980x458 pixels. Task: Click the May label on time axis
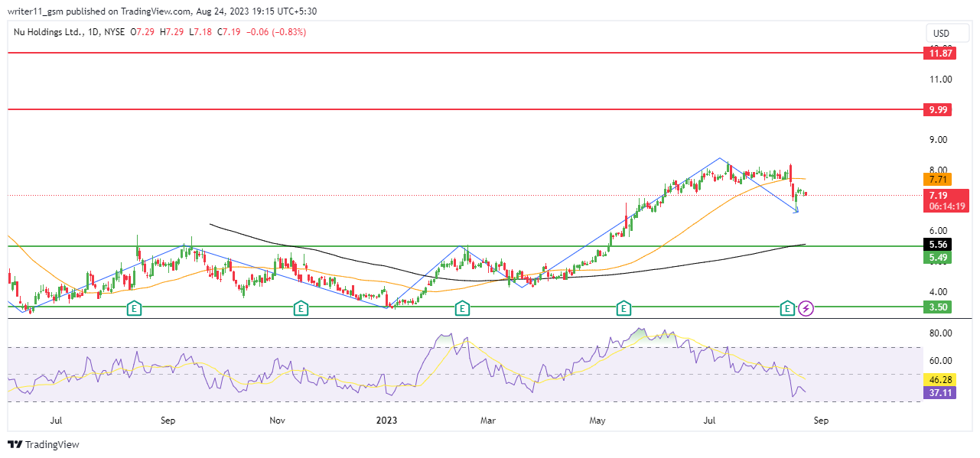(598, 420)
